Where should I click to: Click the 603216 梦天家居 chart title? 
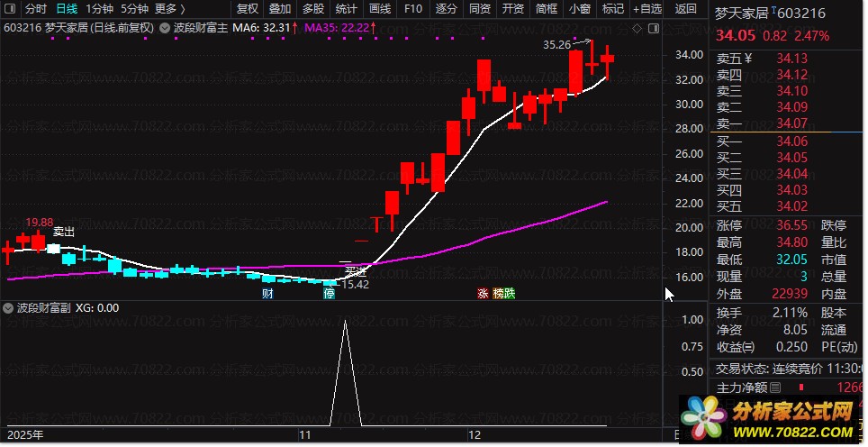(78, 28)
